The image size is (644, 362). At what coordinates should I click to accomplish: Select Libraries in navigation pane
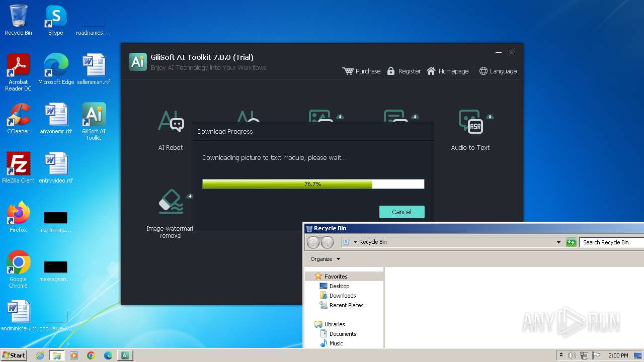335,324
